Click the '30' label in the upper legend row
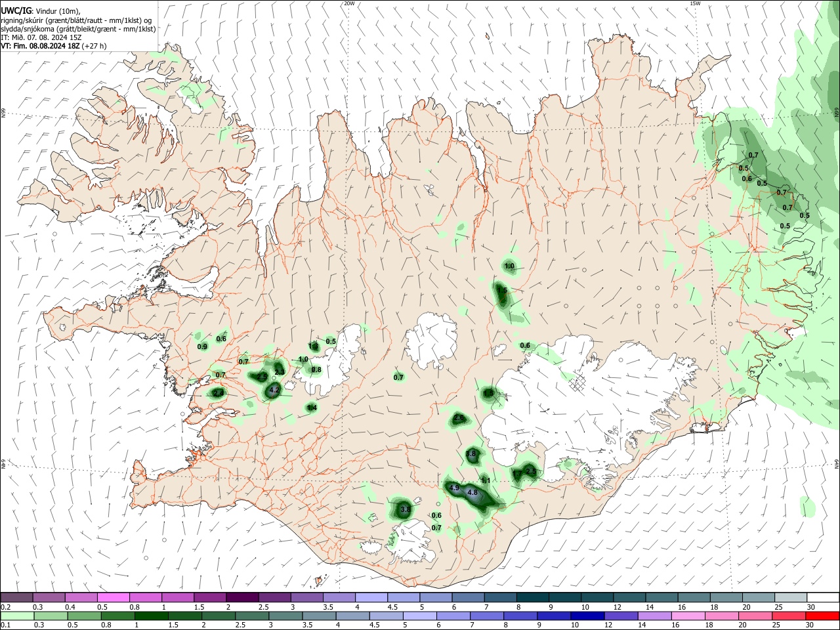 click(x=810, y=607)
